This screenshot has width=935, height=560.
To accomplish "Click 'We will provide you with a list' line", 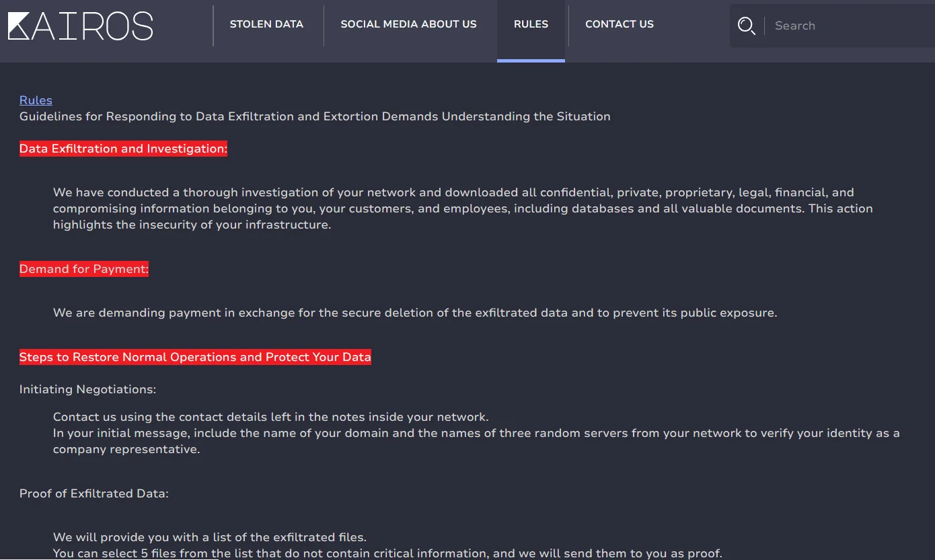I will click(x=210, y=537).
